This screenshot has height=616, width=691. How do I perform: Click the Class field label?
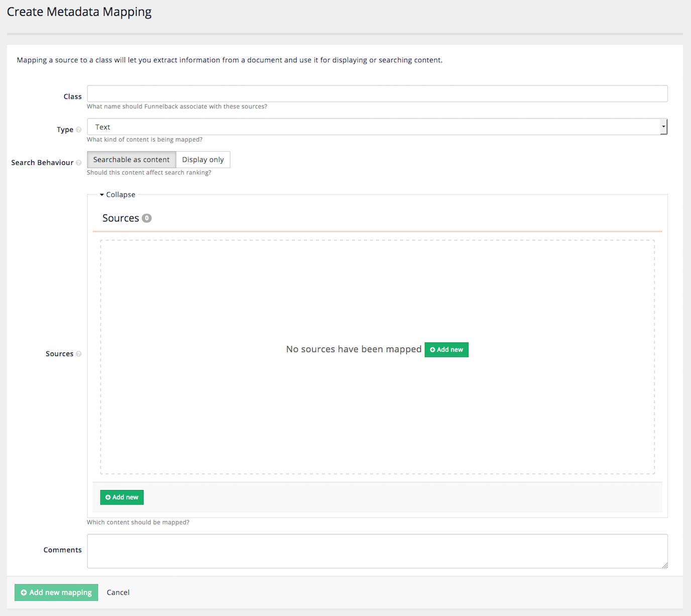(x=72, y=96)
